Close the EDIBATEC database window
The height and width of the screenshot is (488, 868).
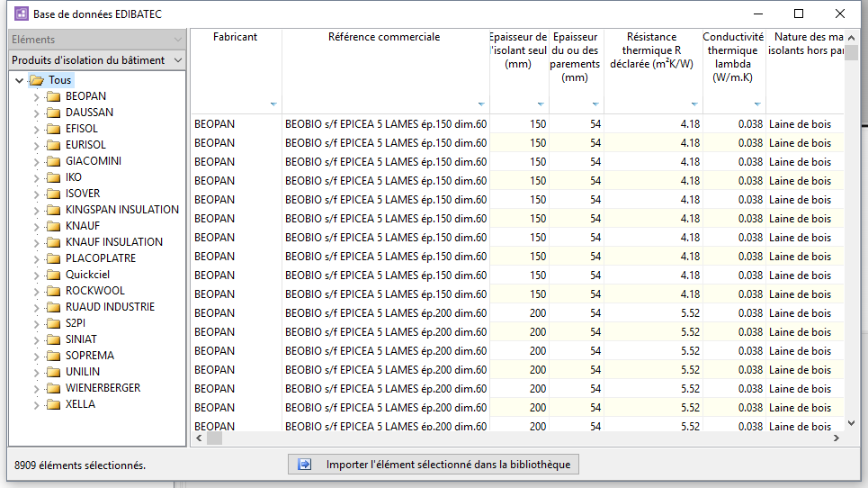coord(840,14)
